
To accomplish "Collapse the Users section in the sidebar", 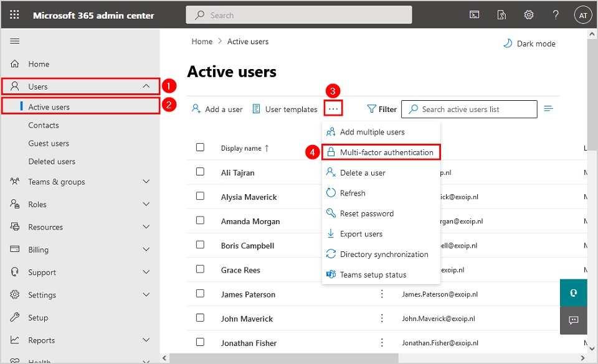I will (x=146, y=86).
